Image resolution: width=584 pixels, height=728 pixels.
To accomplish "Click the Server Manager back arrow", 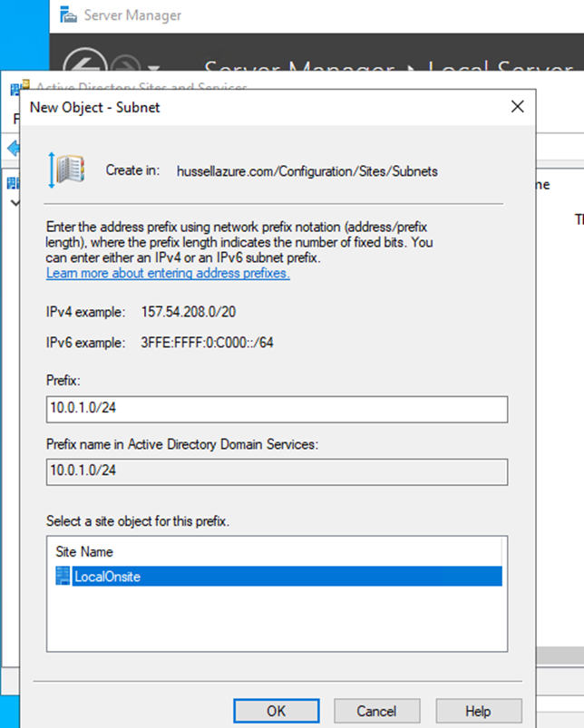I will point(84,63).
